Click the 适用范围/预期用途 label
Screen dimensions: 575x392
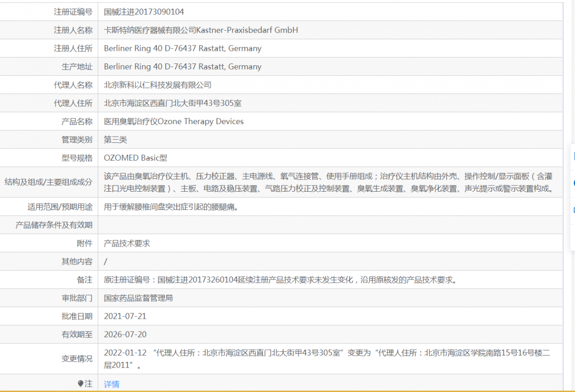point(60,207)
